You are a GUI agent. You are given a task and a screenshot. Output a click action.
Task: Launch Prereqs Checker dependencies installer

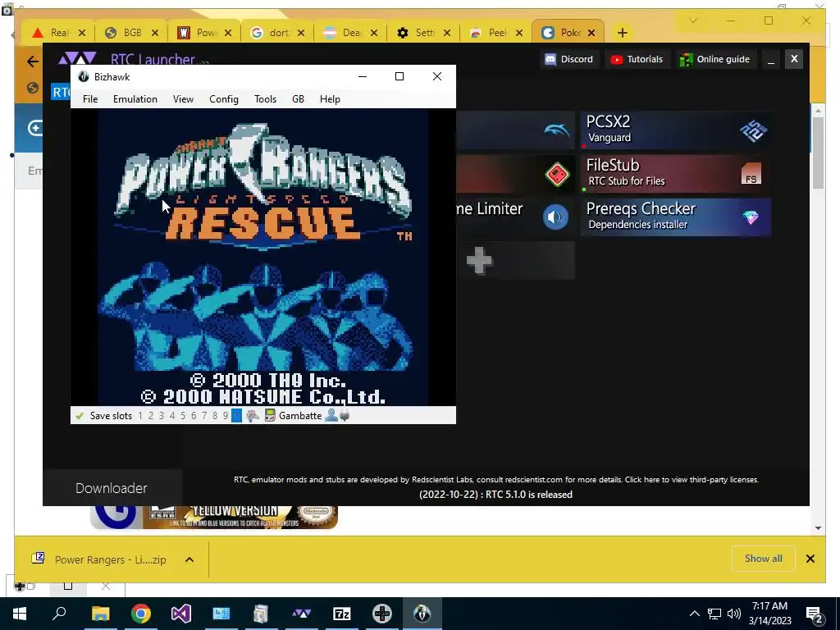pos(676,217)
